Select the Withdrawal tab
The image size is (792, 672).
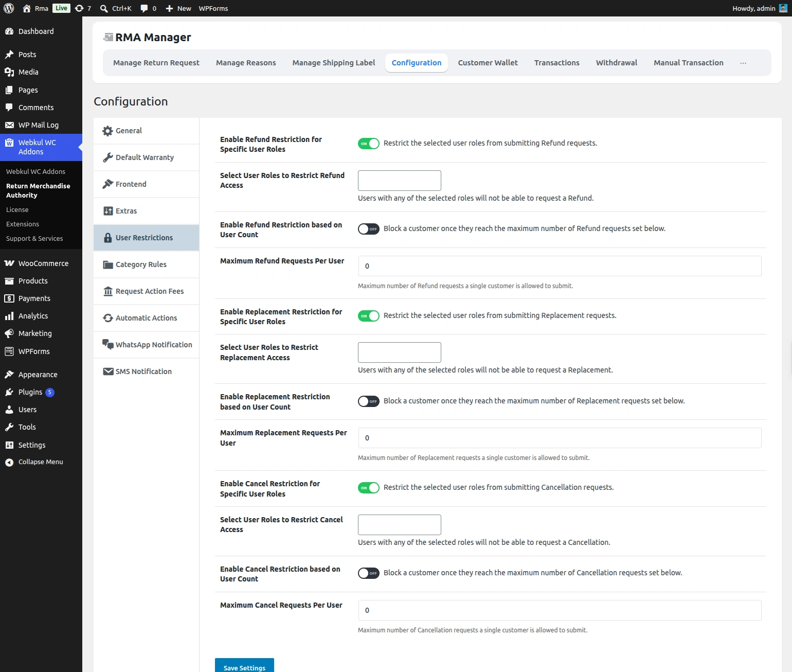(617, 63)
